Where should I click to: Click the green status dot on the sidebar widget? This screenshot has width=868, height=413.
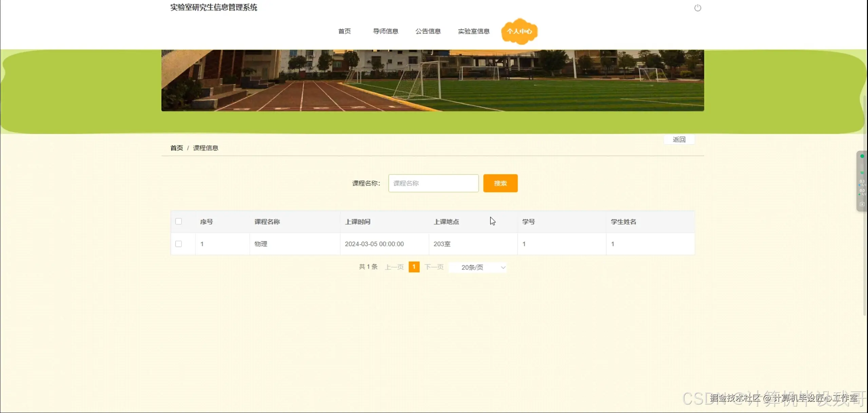[862, 156]
